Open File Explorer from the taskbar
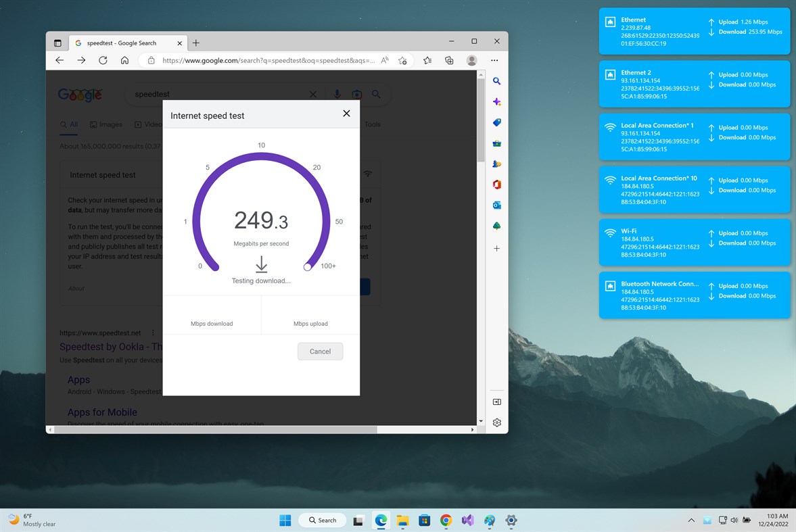The width and height of the screenshot is (796, 532). point(402,521)
